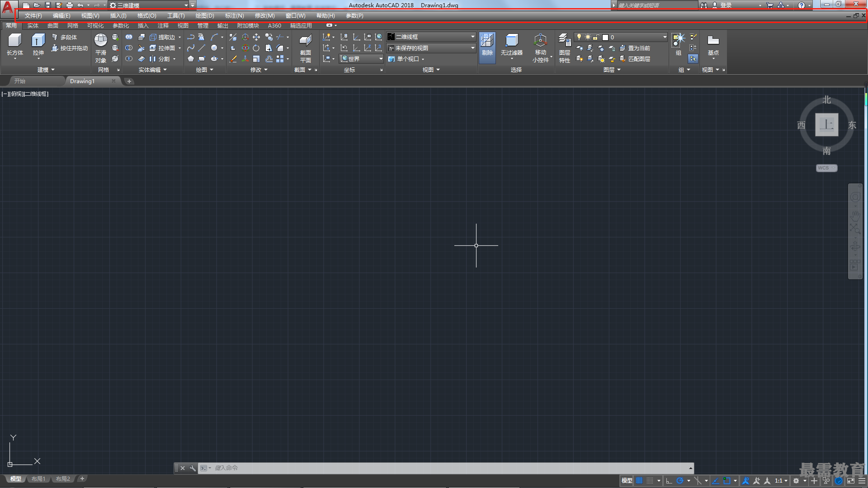This screenshot has width=868, height=488.
Task: Click the save icon in quick access toolbar
Action: coord(47,5)
